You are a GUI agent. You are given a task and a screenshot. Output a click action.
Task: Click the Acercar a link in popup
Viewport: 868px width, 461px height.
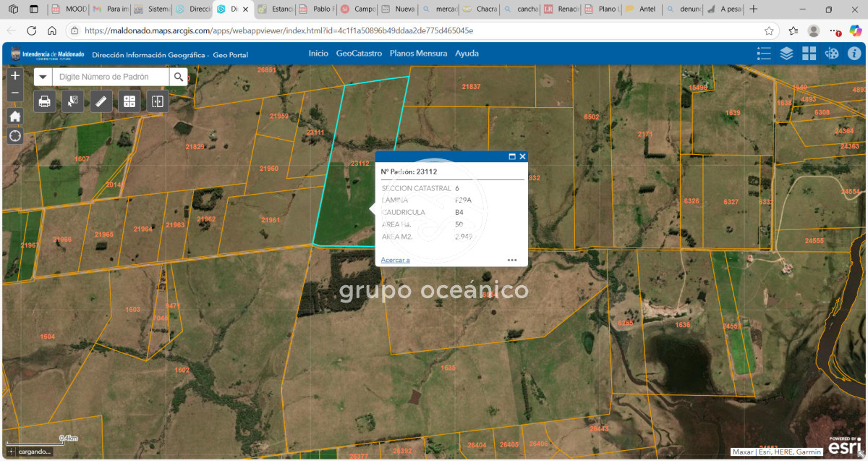pos(395,258)
